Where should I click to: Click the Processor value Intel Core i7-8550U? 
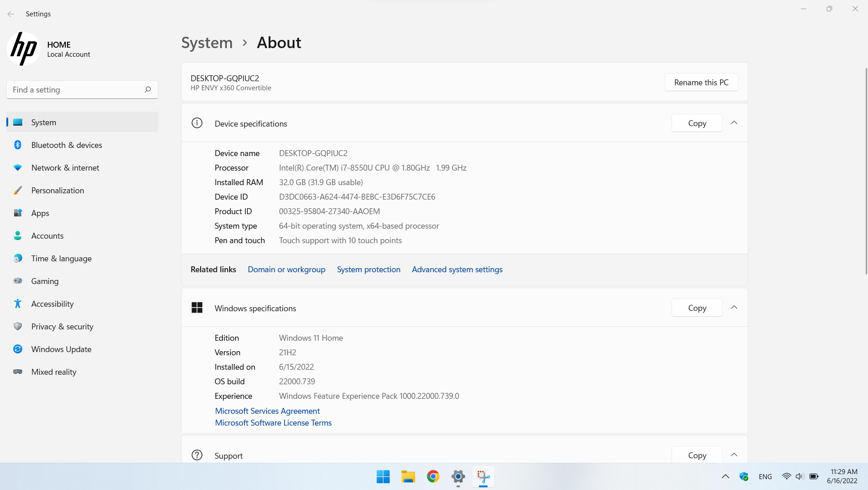[373, 167]
